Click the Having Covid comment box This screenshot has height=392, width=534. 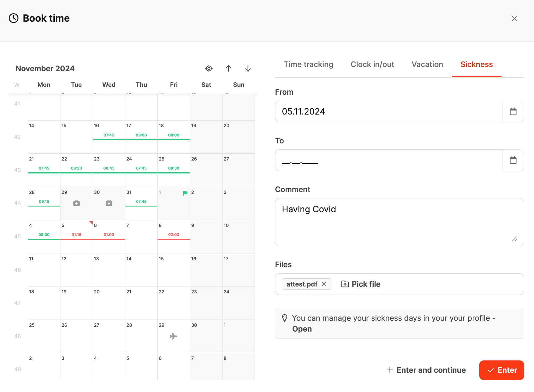[399, 222]
